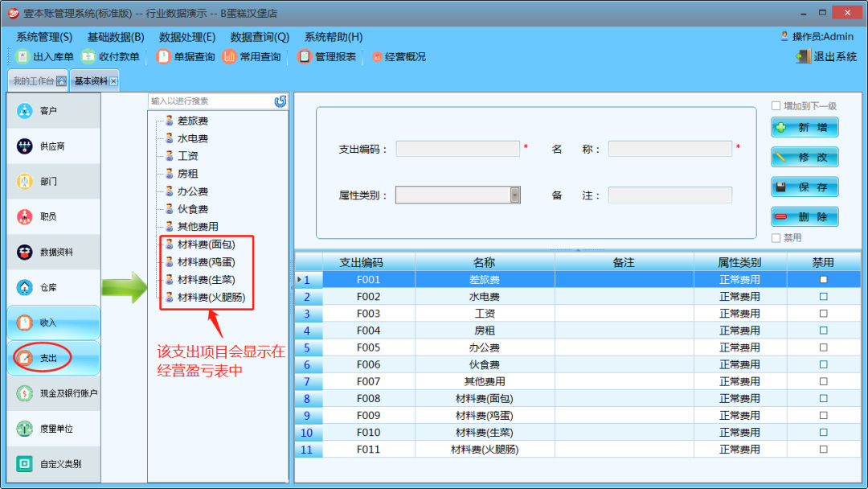Select 支出 in the sidebar
Screen dimensions: 868x489
pyautogui.click(x=54, y=358)
